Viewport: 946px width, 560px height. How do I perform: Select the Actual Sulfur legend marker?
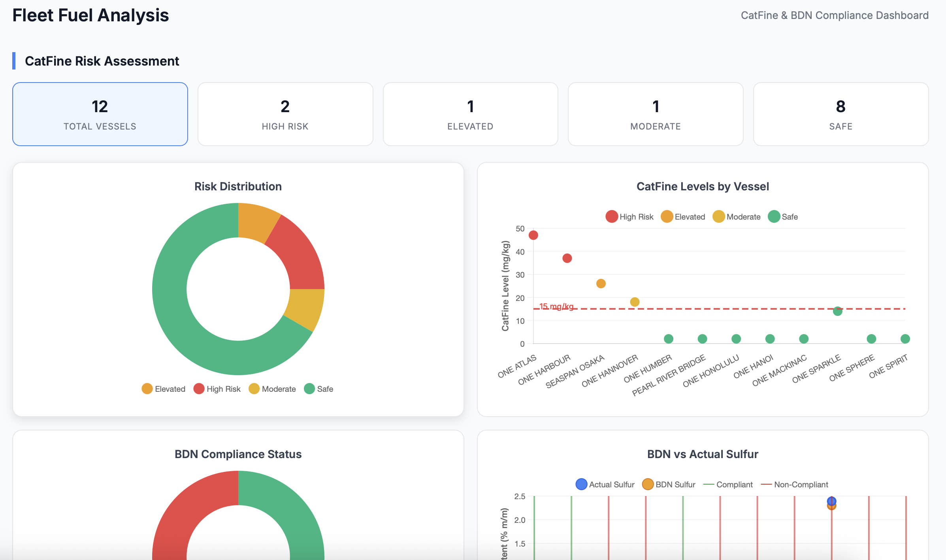[x=581, y=484]
